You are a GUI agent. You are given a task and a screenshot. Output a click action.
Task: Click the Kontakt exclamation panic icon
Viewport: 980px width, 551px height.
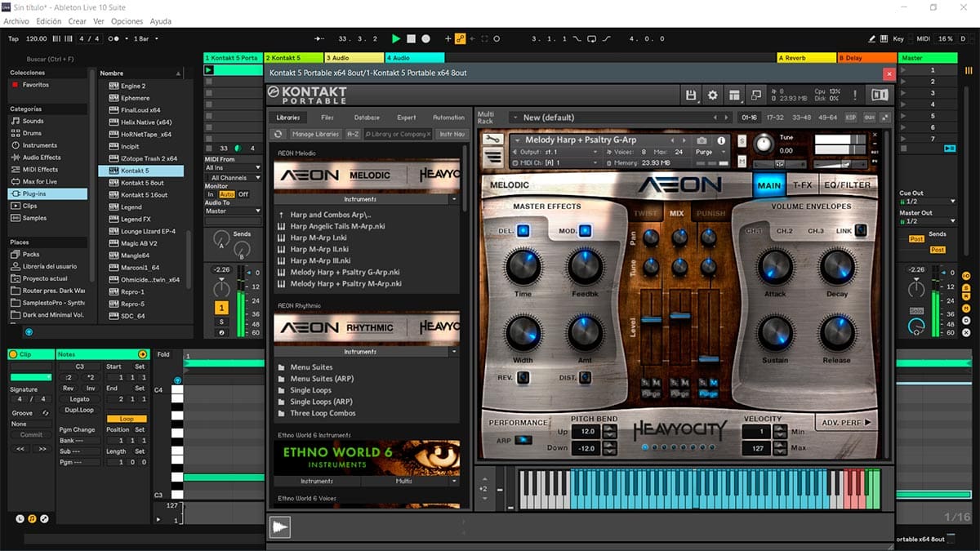click(x=855, y=95)
